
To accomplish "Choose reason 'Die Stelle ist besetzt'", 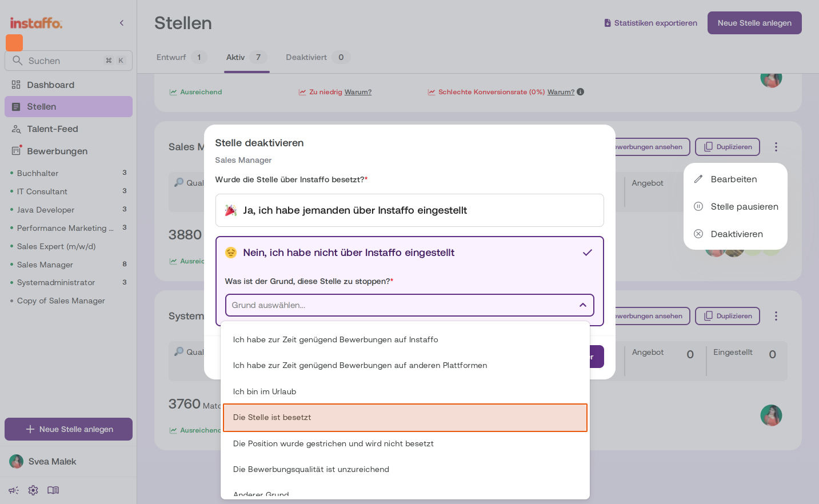I will click(405, 418).
